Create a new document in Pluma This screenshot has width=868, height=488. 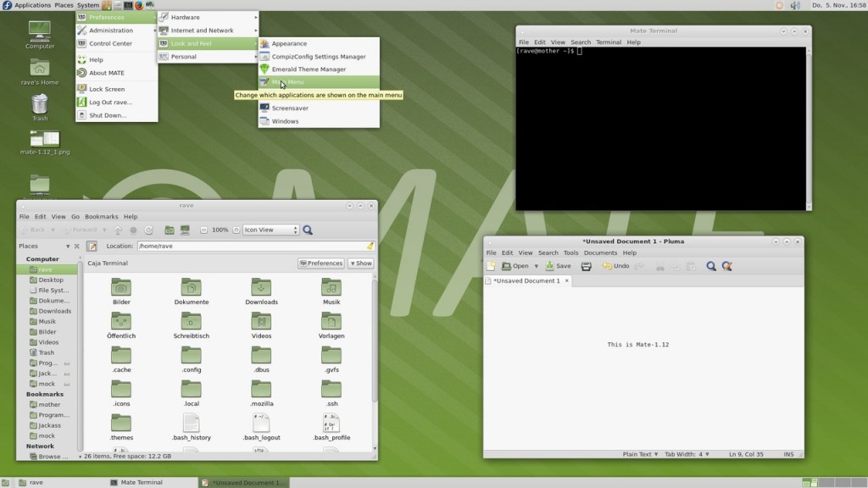[x=491, y=266]
